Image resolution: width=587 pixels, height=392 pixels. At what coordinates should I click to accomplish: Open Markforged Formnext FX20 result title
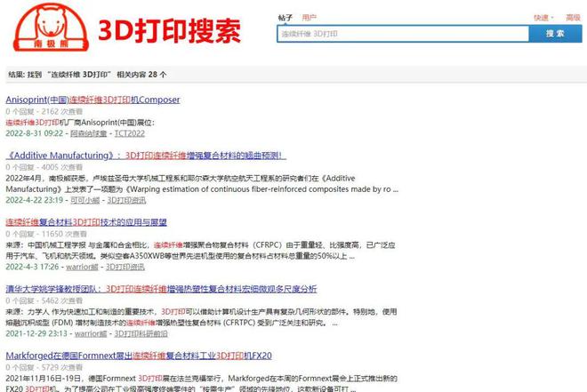(139, 356)
